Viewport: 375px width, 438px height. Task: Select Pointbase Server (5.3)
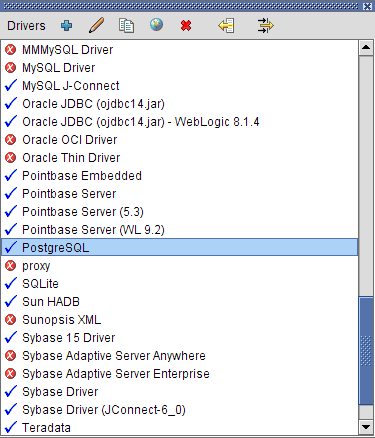click(x=180, y=212)
